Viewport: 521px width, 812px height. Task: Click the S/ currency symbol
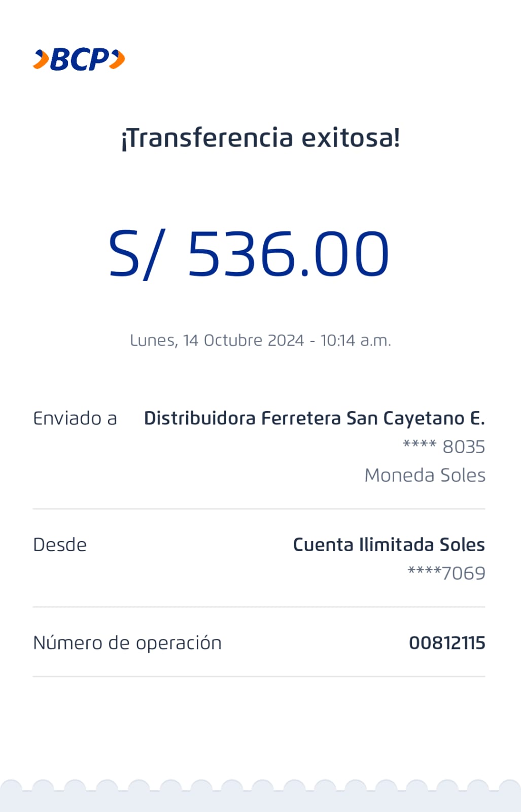135,254
